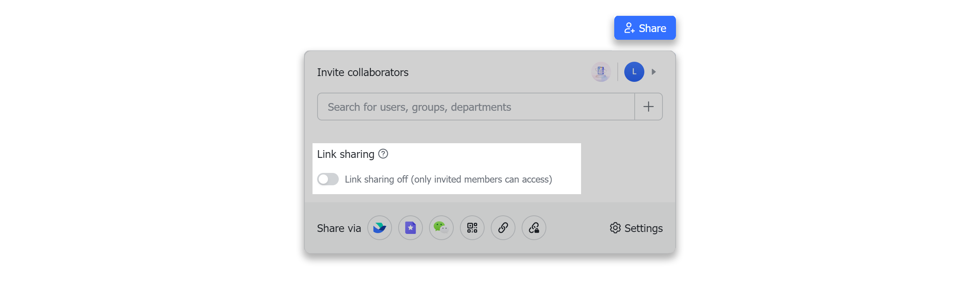Click the plus button beside the search box
Image resolution: width=980 pixels, height=281 pixels.
[x=649, y=107]
